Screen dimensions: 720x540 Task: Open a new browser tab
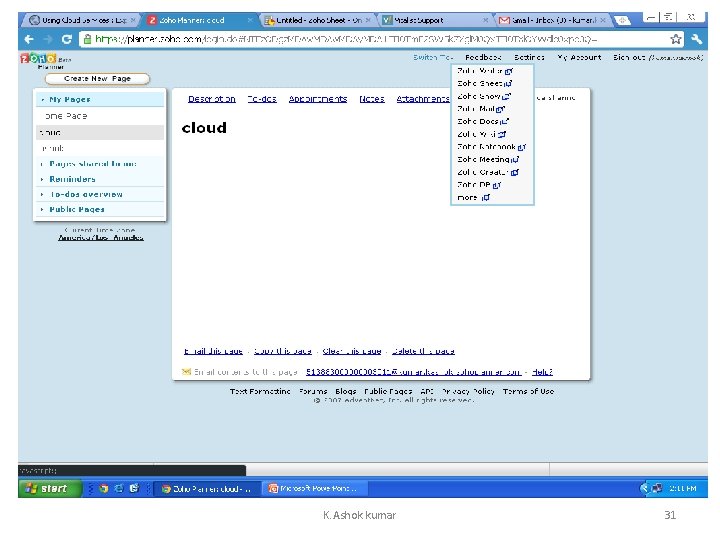point(622,20)
